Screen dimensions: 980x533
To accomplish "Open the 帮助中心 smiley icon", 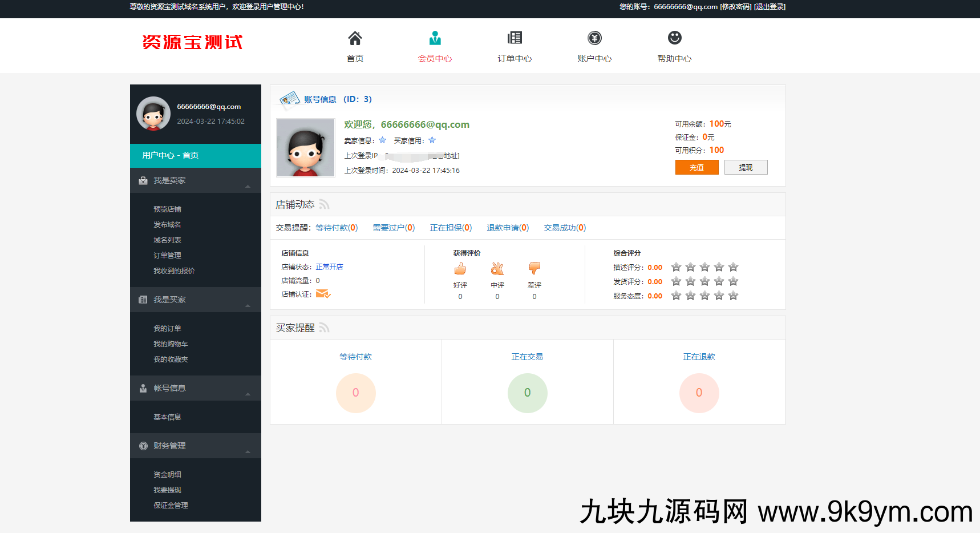I will (674, 38).
